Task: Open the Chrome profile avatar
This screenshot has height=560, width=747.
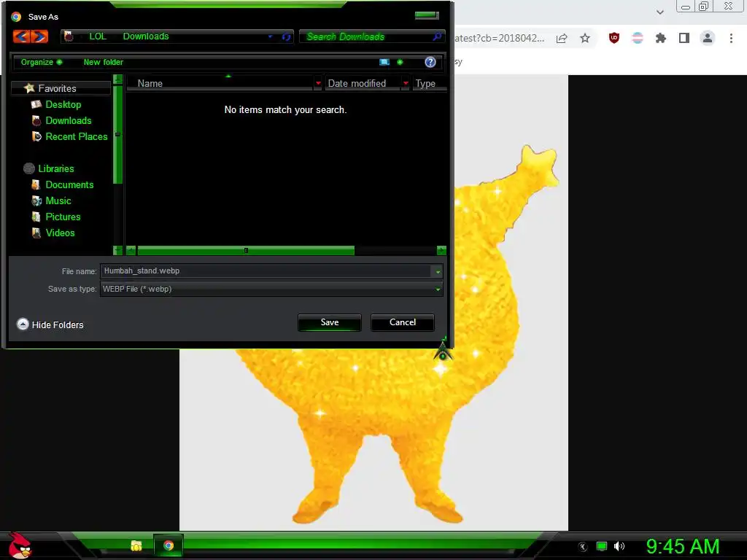Action: 708,38
